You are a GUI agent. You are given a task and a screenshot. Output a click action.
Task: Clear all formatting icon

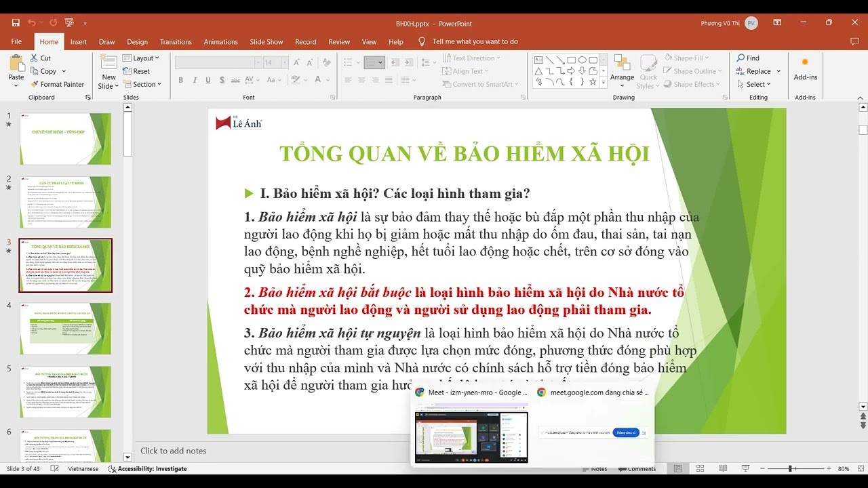[x=325, y=62]
